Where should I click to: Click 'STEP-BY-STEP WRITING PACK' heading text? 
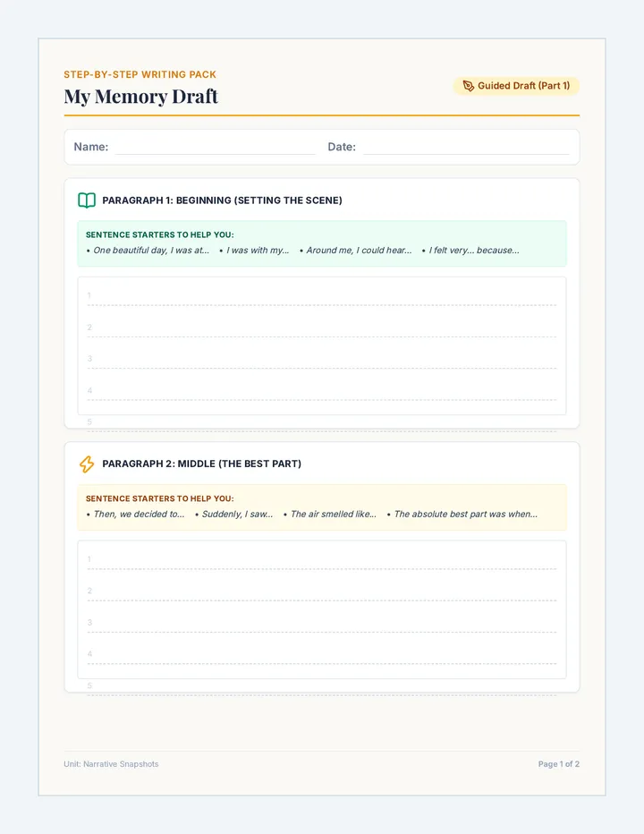pos(140,74)
